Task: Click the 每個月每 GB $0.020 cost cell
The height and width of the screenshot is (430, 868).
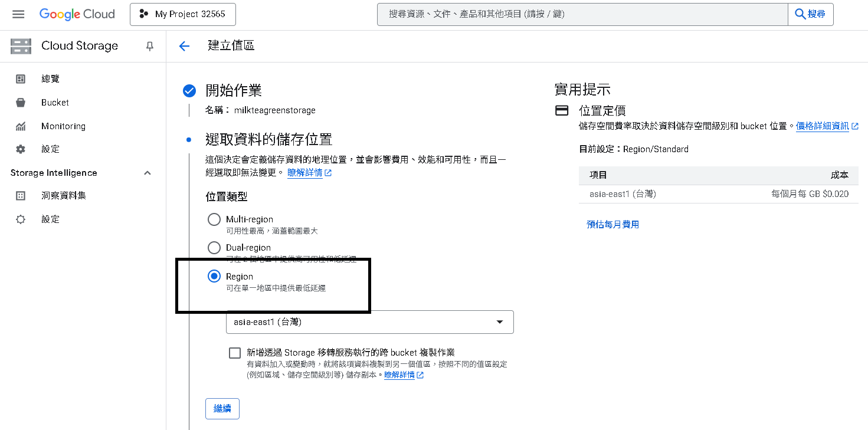Action: [810, 194]
